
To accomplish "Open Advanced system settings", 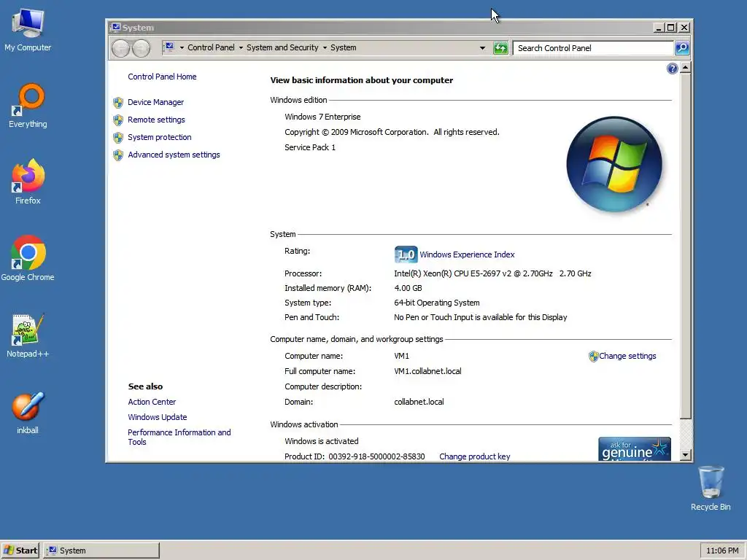I will [174, 155].
